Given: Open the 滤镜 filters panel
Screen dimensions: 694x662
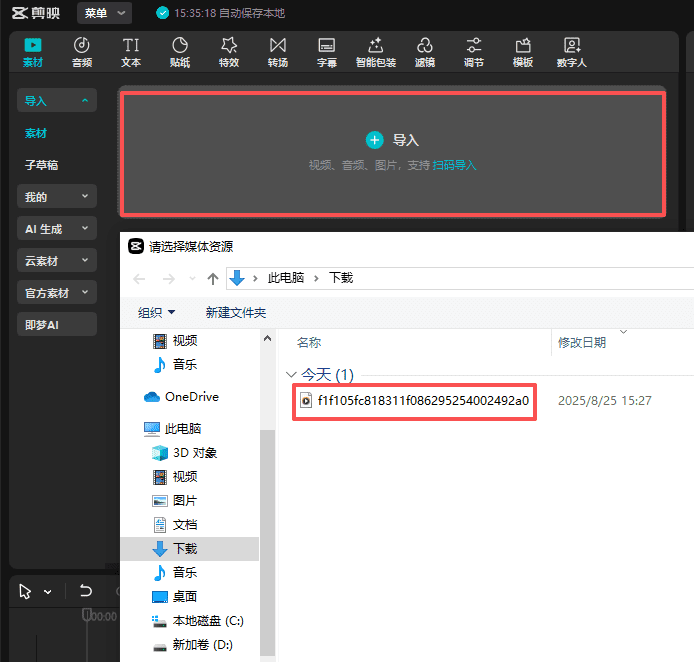Looking at the screenshot, I should [425, 52].
